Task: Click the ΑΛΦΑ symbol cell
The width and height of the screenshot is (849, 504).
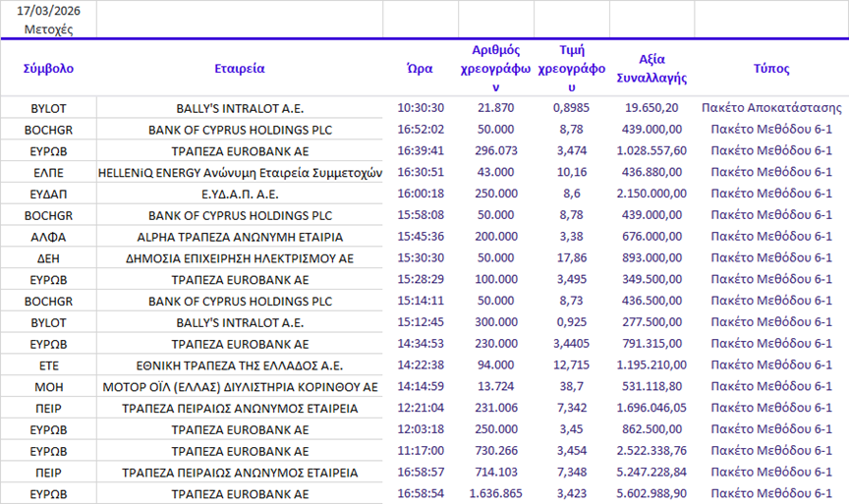Action: pyautogui.click(x=48, y=237)
